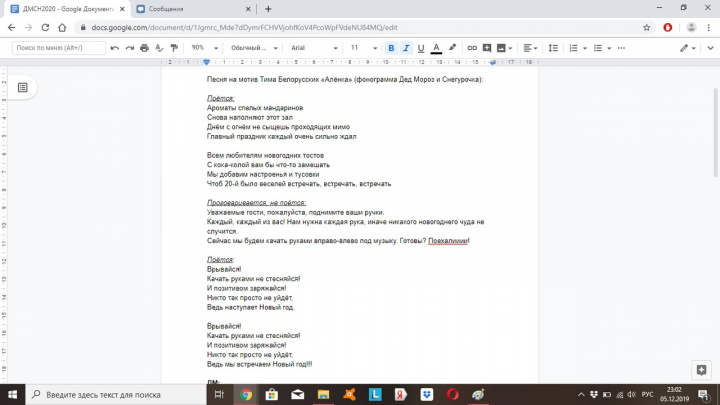
Task: Go to the browser home page
Action: click(x=62, y=28)
